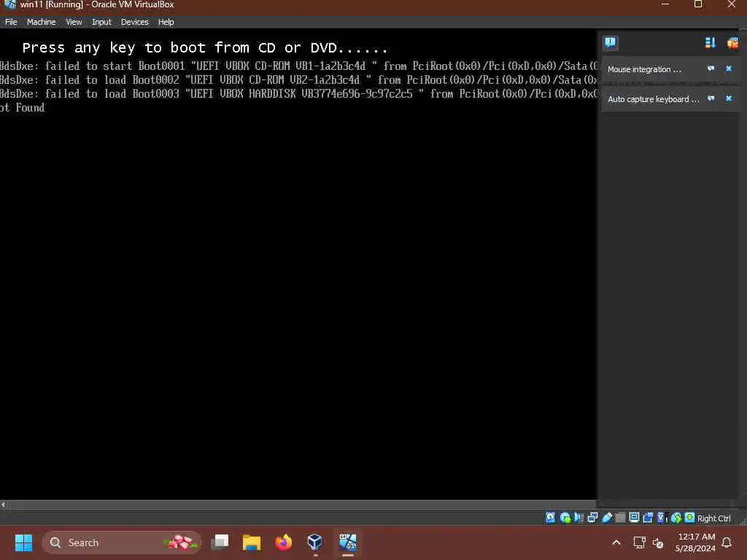This screenshot has height=560, width=747.
Task: Click the Boot0003 HARDDISK failure line
Action: coord(298,94)
